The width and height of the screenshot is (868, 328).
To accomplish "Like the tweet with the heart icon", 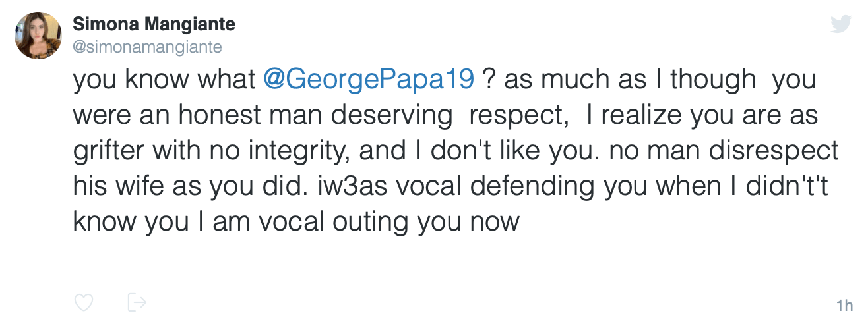I will [x=83, y=303].
